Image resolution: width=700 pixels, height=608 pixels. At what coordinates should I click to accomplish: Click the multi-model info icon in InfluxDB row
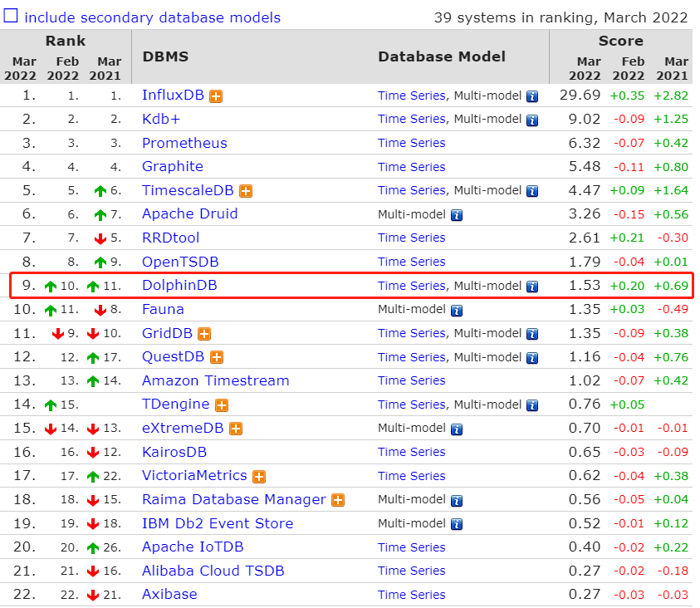tap(532, 96)
